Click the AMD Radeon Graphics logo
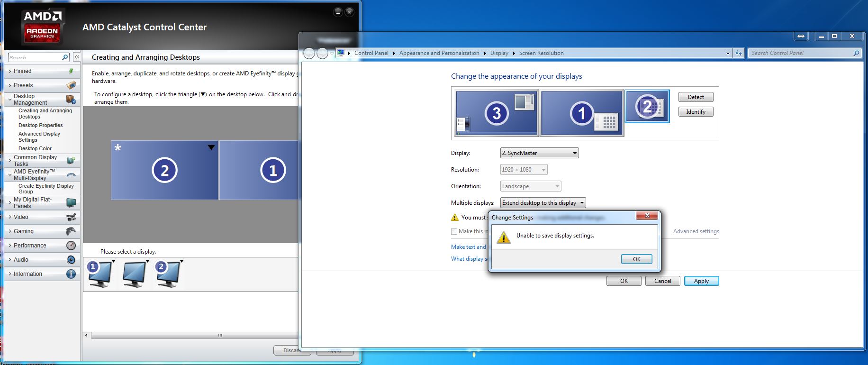This screenshot has height=365, width=868. (x=42, y=26)
